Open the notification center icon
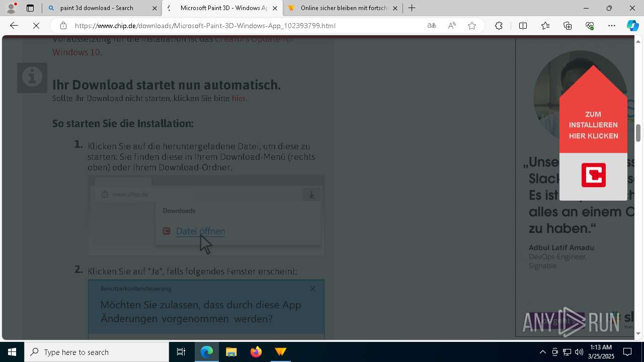The height and width of the screenshot is (362, 644). pos(627,352)
